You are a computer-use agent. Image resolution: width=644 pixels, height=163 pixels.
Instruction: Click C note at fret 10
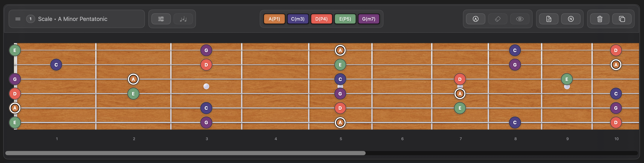pyautogui.click(x=616, y=94)
